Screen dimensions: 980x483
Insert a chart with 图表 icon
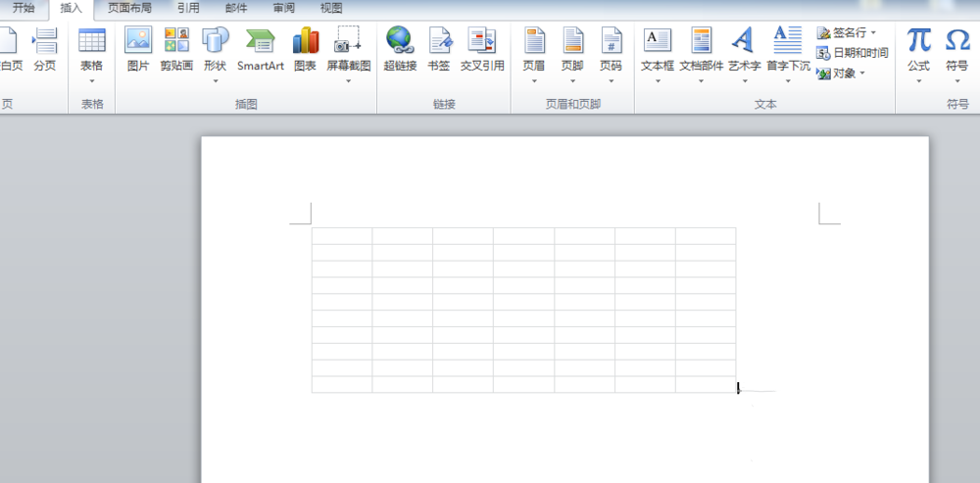pyautogui.click(x=306, y=49)
